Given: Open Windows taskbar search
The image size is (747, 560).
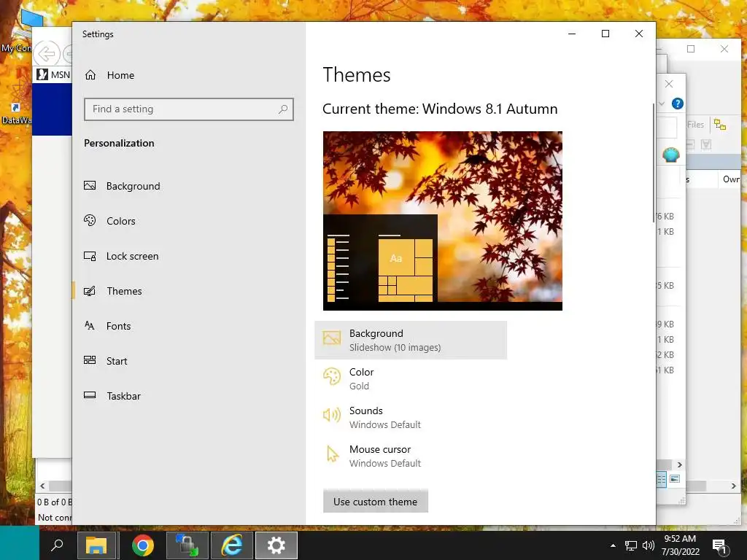Looking at the screenshot, I should [x=57, y=545].
